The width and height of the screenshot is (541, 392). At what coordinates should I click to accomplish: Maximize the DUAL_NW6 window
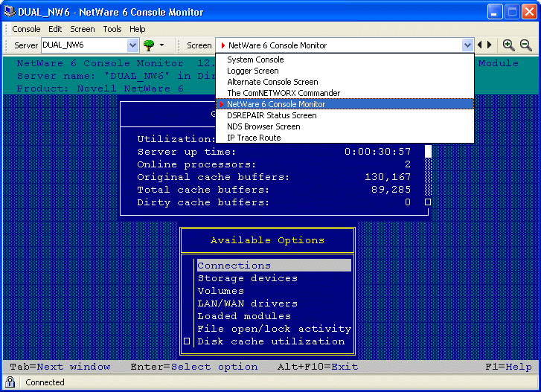[x=512, y=12]
